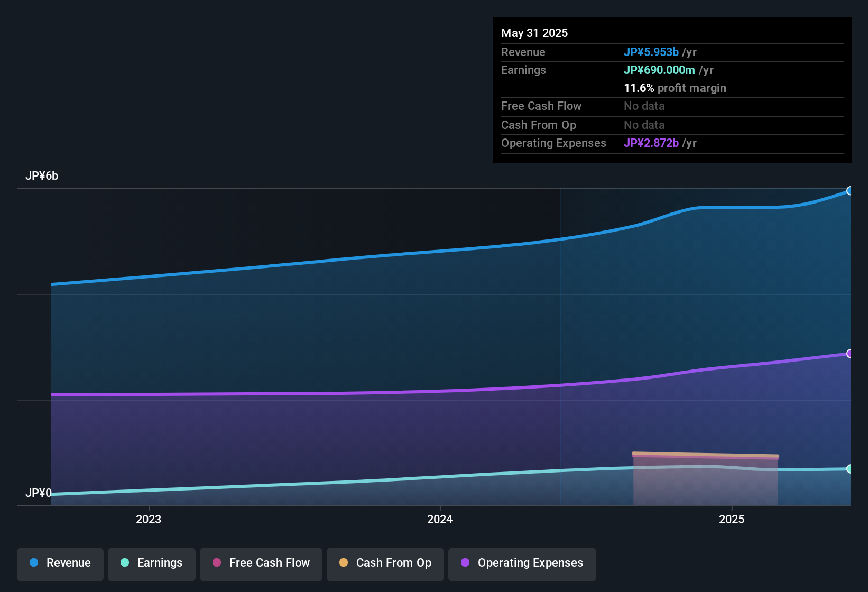Click the Earnings row label in tooltip
This screenshot has width=868, height=592.
coord(523,70)
